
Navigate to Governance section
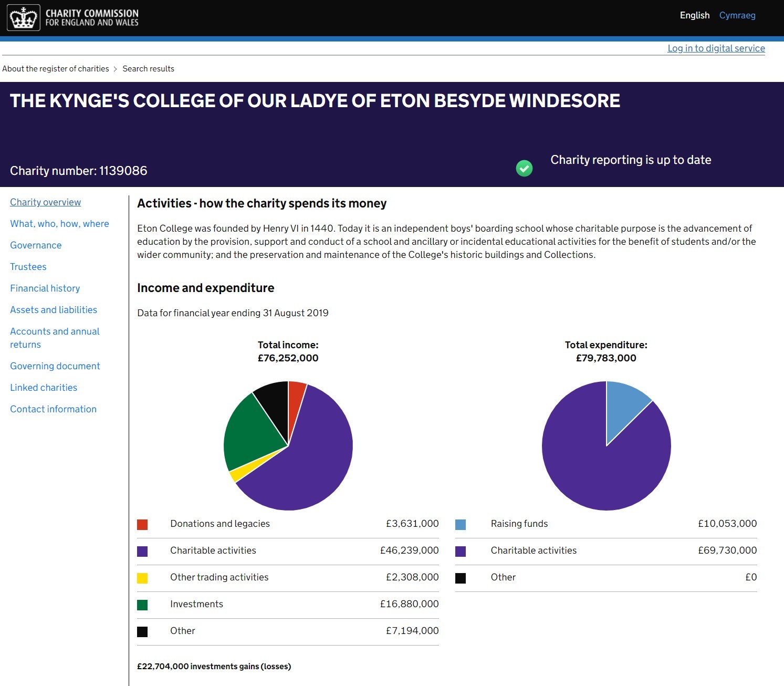36,245
